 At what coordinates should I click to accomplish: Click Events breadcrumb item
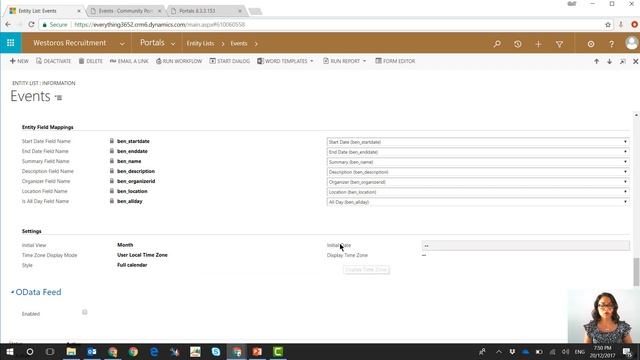coord(239,43)
